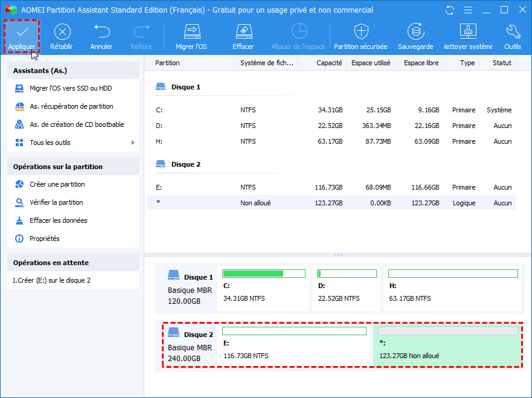Sort by the Capacité column header
532x398 pixels.
pyautogui.click(x=329, y=63)
